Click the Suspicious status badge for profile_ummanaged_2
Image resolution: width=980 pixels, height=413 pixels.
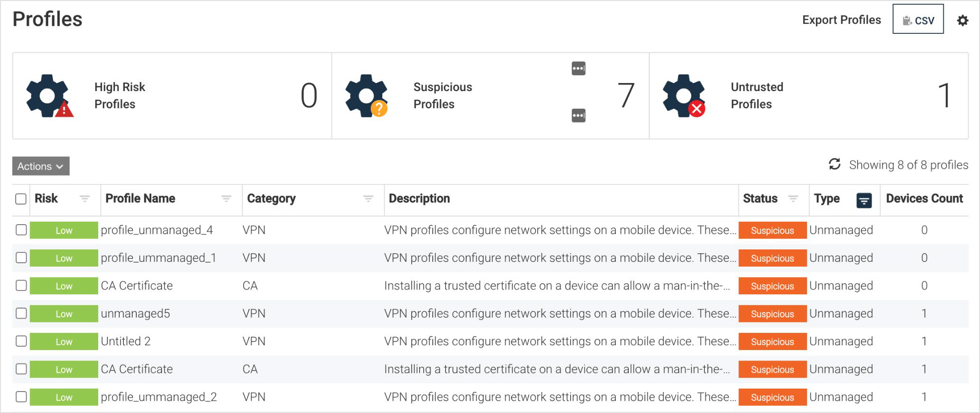(773, 397)
